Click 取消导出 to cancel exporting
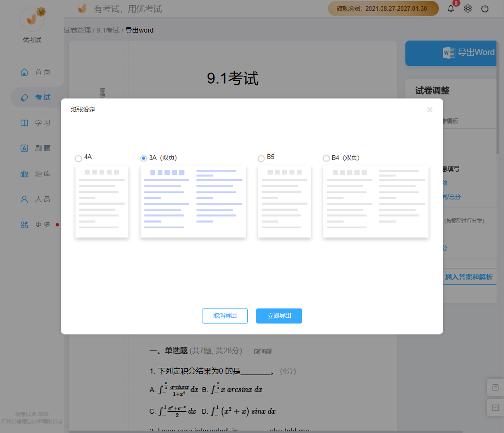Screen dimensions: 504x433 (x=225, y=316)
